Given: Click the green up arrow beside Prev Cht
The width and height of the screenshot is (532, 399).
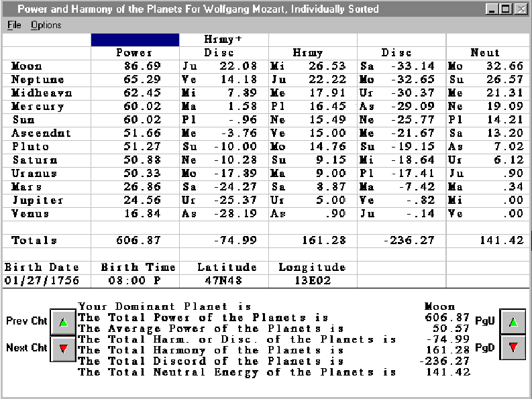Looking at the screenshot, I should (x=63, y=322).
